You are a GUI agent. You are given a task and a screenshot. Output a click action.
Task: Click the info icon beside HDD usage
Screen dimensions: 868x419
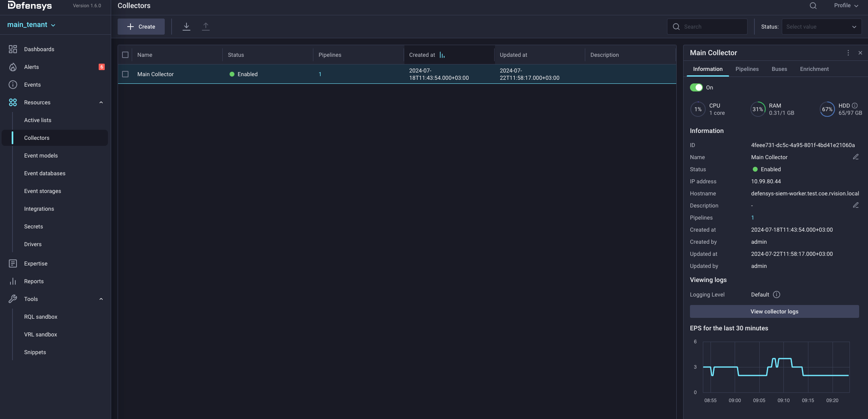[855, 106]
